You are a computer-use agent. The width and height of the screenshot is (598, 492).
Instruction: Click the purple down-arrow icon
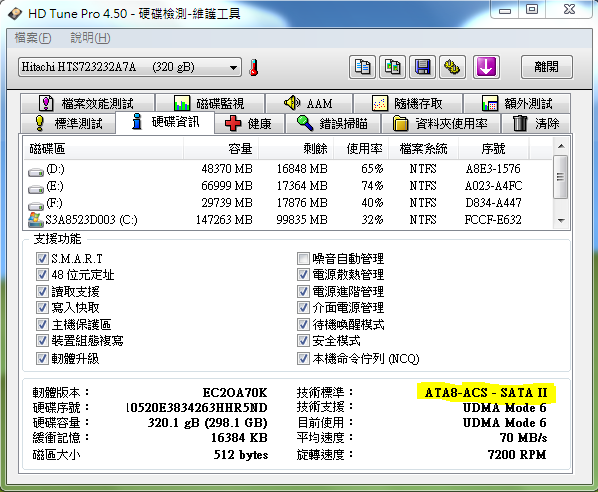click(486, 67)
